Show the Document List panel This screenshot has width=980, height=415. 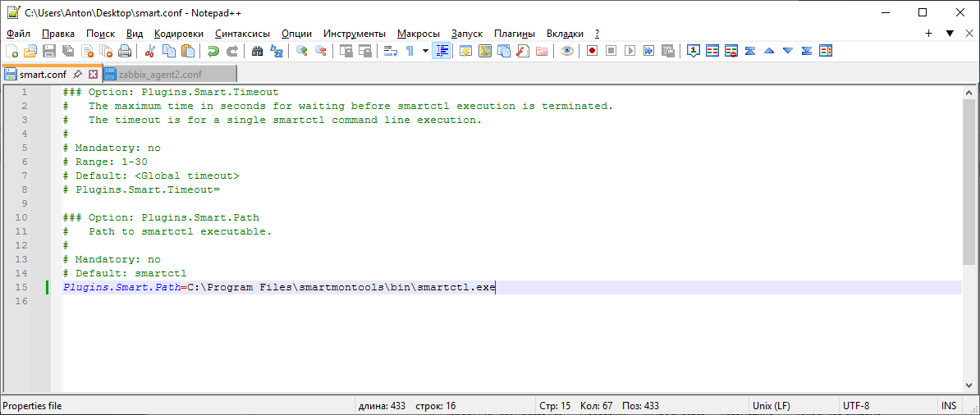pos(504,51)
